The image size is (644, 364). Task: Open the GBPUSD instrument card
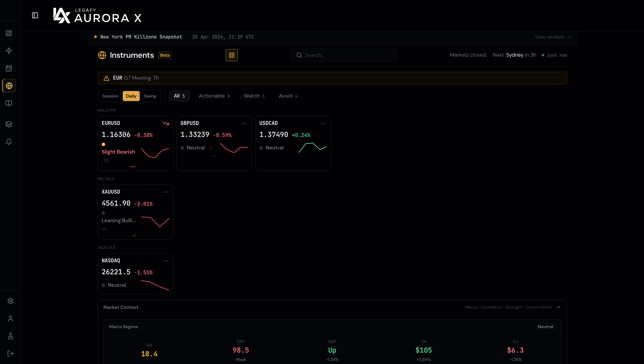click(x=214, y=143)
